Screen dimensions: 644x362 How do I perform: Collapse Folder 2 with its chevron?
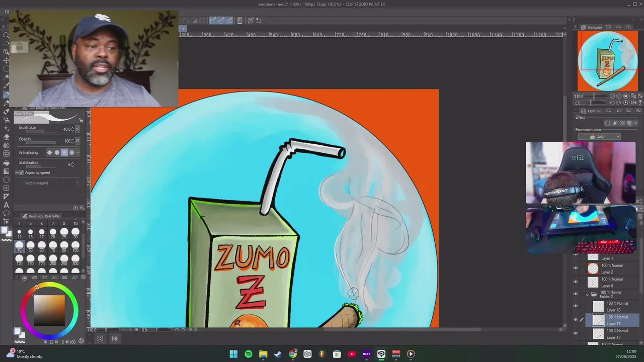tap(587, 294)
